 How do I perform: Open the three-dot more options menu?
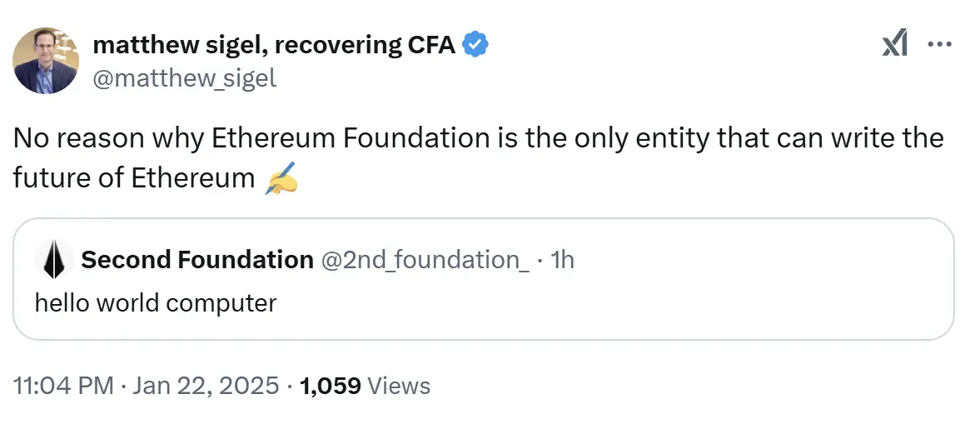(x=938, y=45)
